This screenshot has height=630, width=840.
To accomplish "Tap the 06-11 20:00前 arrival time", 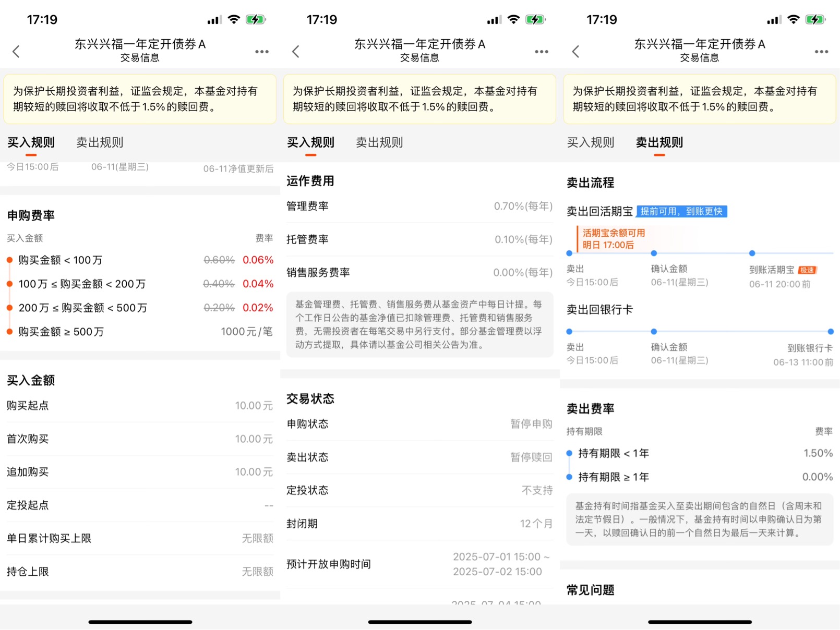I will 780,284.
